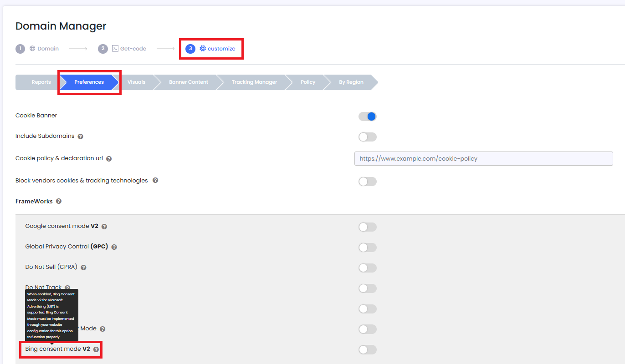Click help icon for Google consent mode V2

pos(104,227)
